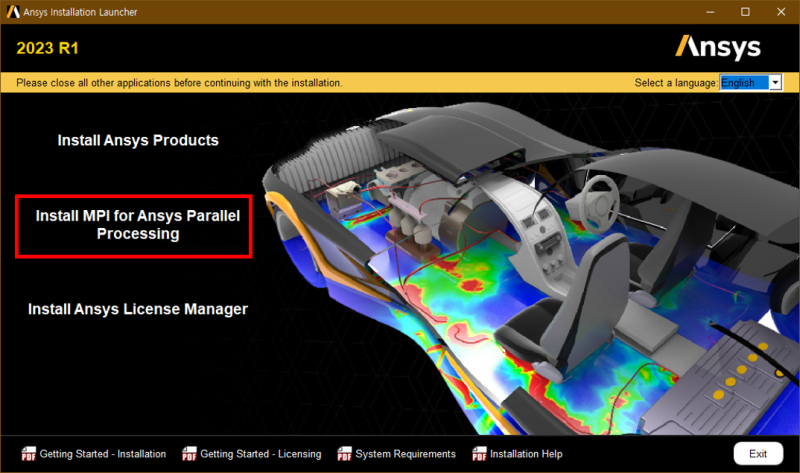The image size is (800, 473).
Task: Click the Installation Help PDF icon
Action: pyautogui.click(x=479, y=454)
